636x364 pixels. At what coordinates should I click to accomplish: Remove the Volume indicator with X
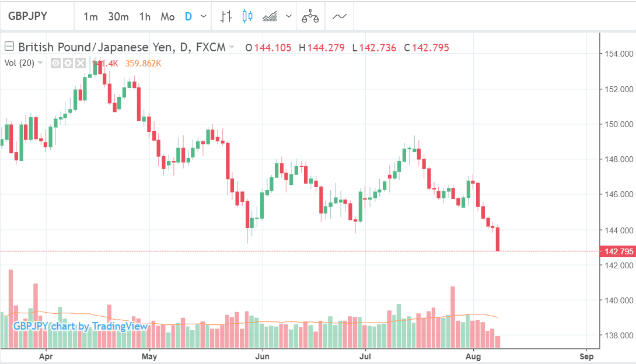[80, 63]
